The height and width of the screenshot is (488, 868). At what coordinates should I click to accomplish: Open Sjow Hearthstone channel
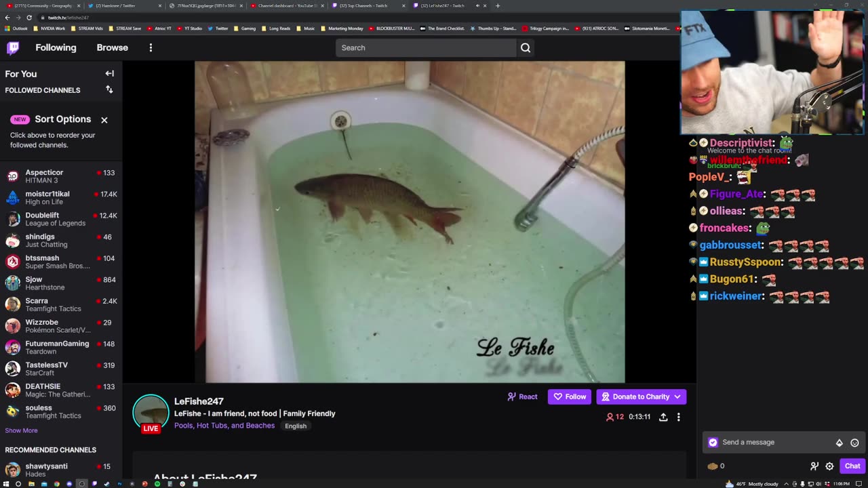[61, 283]
